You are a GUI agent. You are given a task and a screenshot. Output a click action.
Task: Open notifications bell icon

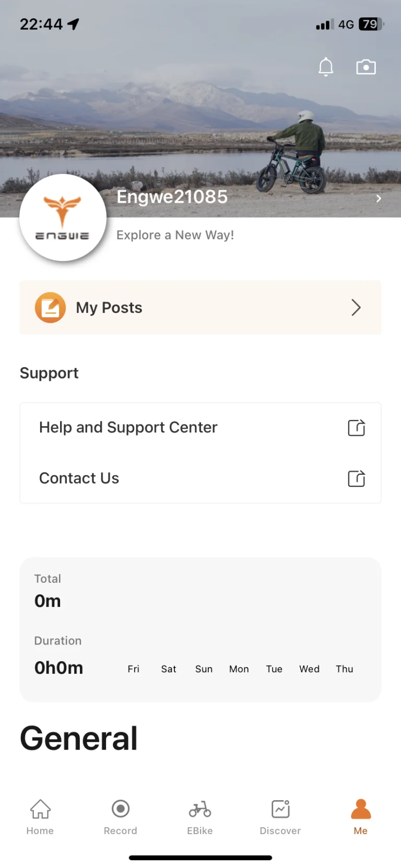coord(326,67)
